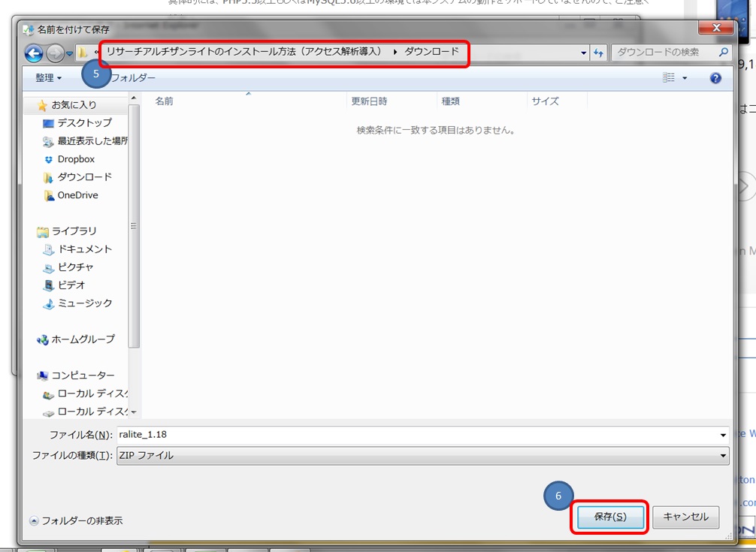Select OneDrive in the navigation pane

coord(77,195)
